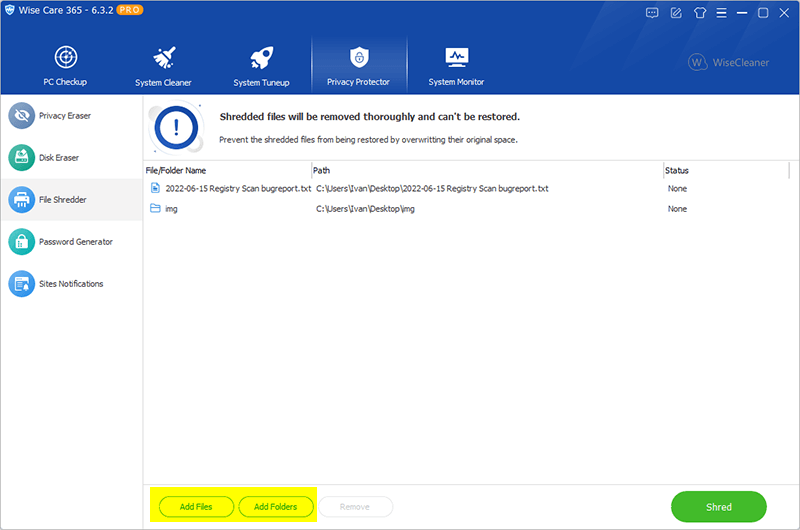Switch to the PC Checkup tab label
The image size is (800, 530).
pos(65,82)
